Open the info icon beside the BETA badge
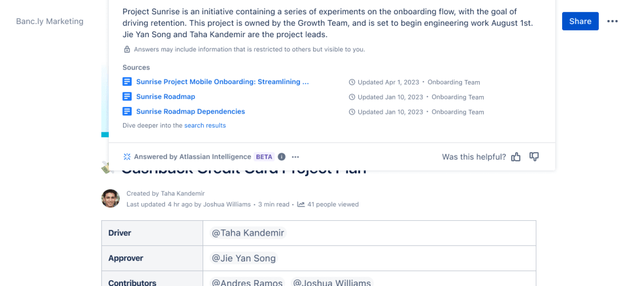 pos(281,157)
